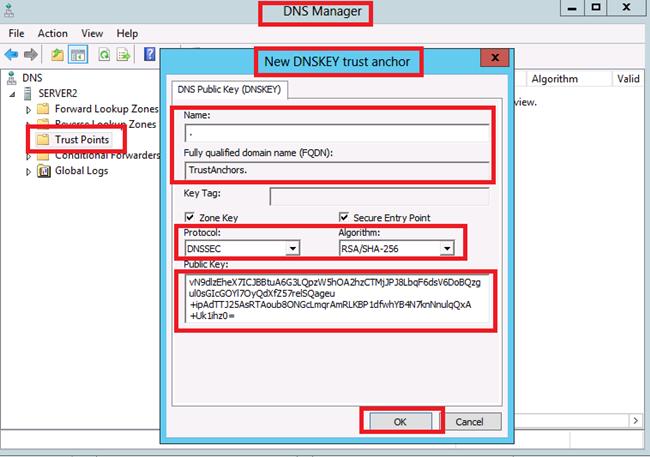Image resolution: width=650 pixels, height=457 pixels.
Task: Click the Export List toolbar icon
Action: click(x=121, y=54)
